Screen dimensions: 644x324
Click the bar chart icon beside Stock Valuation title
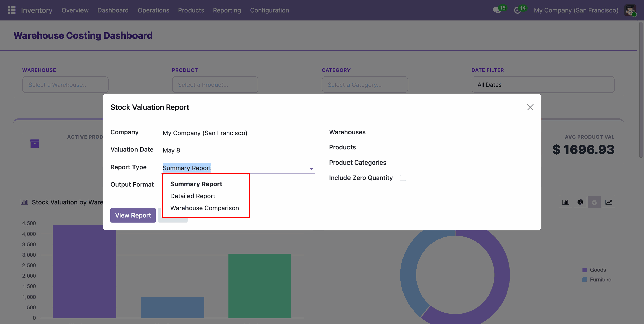24,202
